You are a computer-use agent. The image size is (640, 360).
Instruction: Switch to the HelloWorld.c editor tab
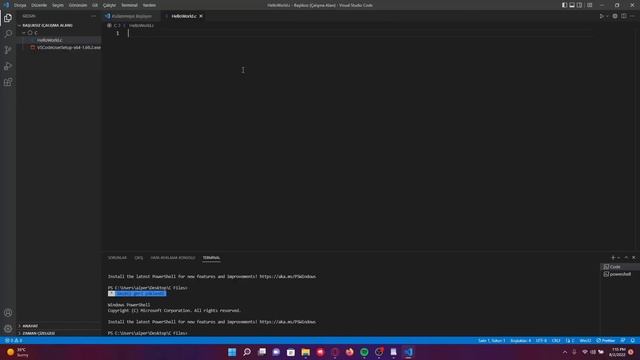click(184, 16)
